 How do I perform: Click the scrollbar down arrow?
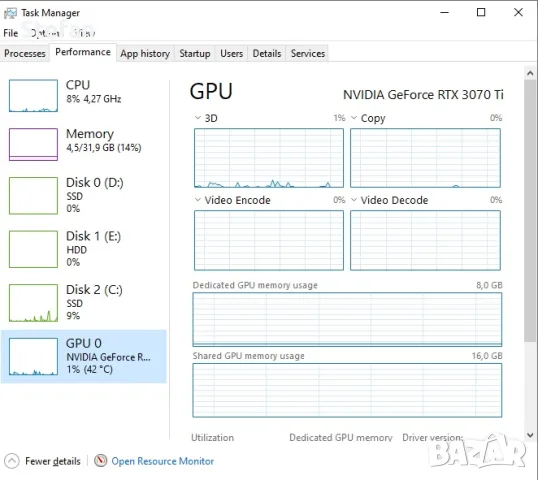click(x=530, y=436)
